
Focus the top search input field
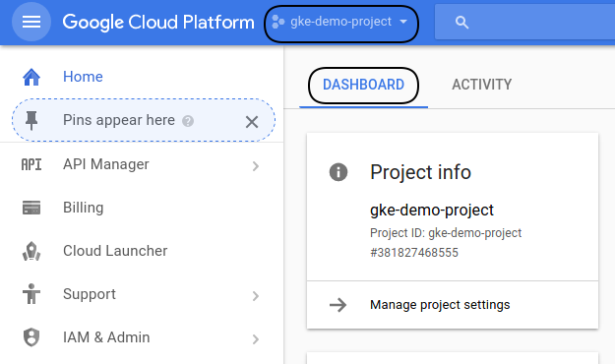point(524,22)
